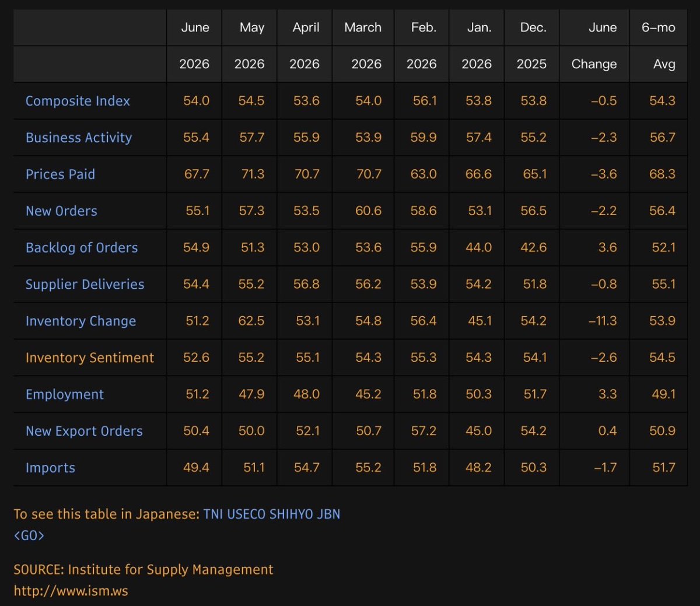700x606 pixels.
Task: Select Inventory Change change value -11.3
Action: pyautogui.click(x=603, y=321)
